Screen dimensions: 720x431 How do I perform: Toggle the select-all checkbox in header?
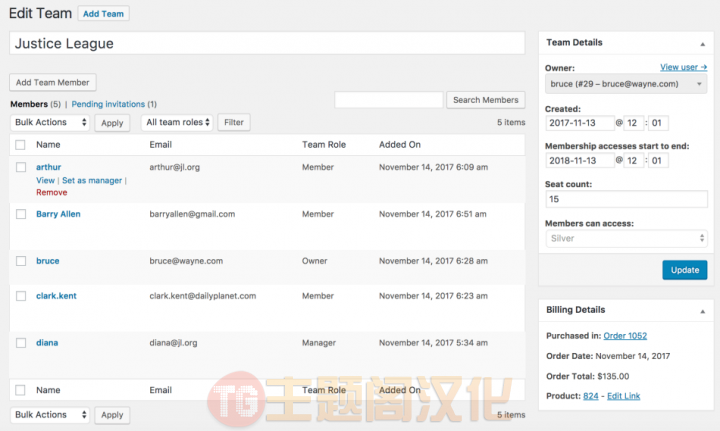point(20,145)
